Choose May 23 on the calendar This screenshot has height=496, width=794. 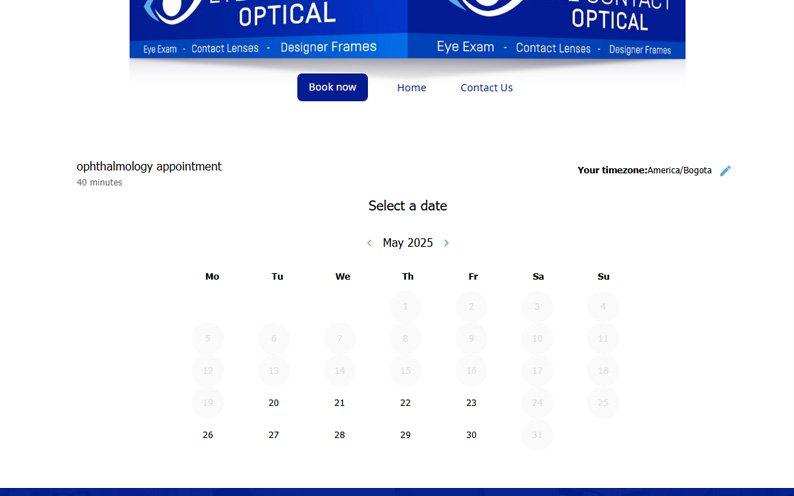pos(471,403)
